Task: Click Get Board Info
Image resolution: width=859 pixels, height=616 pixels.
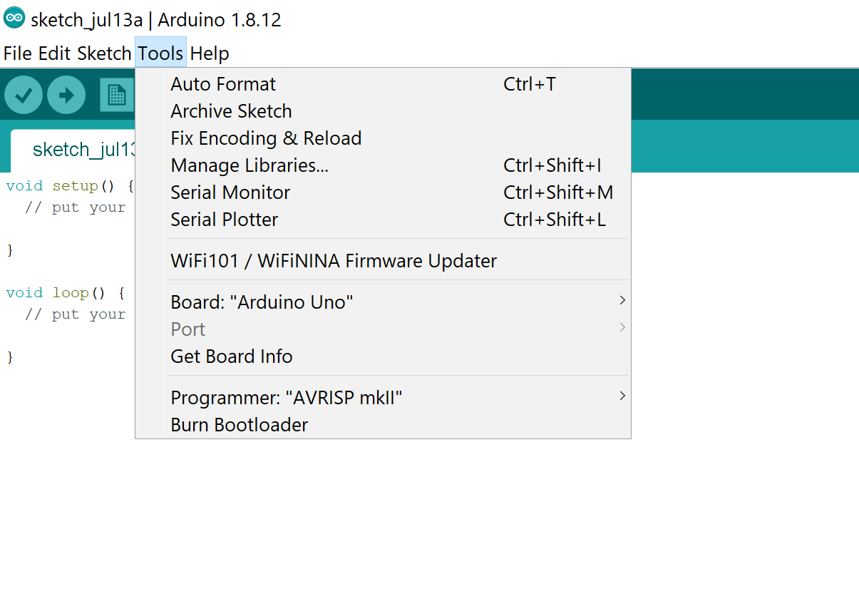Action: pyautogui.click(x=232, y=356)
